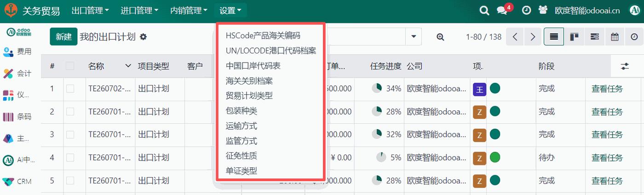Check the checkbox for row 1
This screenshot has height=195, width=644.
pyautogui.click(x=70, y=89)
